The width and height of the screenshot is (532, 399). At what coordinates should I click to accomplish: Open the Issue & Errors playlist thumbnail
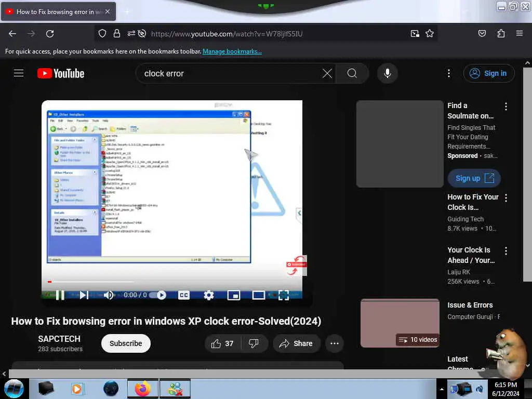tap(400, 323)
